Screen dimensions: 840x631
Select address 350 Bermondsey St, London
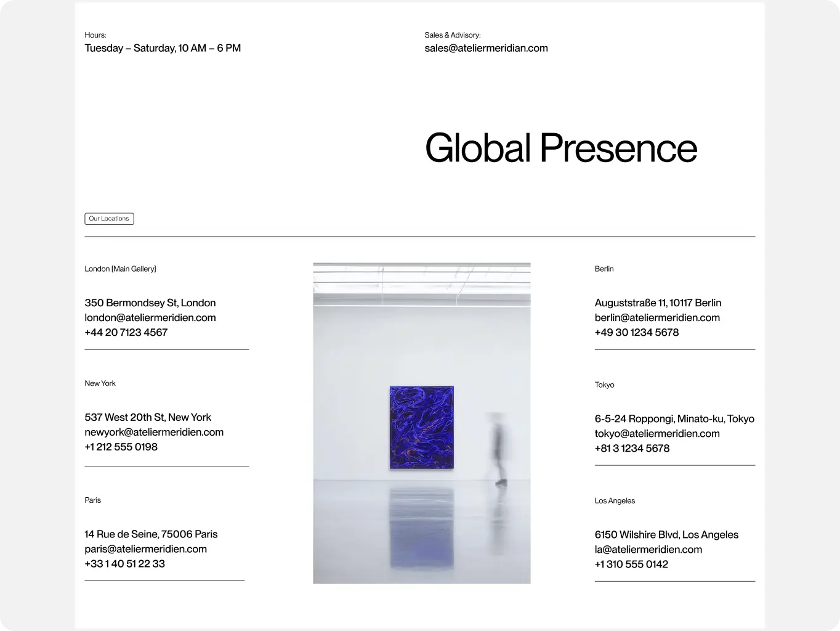click(150, 303)
